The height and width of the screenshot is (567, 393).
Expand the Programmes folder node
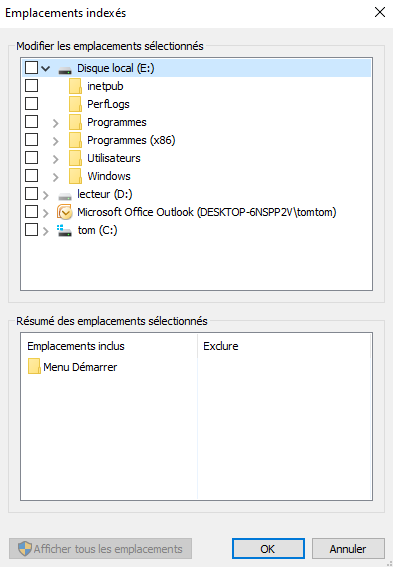click(x=55, y=123)
